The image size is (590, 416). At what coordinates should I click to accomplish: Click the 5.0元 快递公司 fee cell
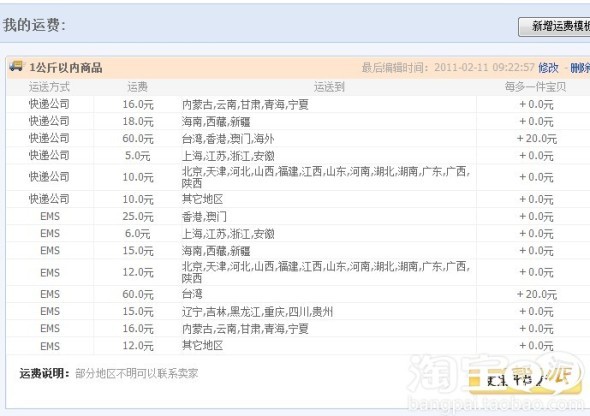pos(137,156)
